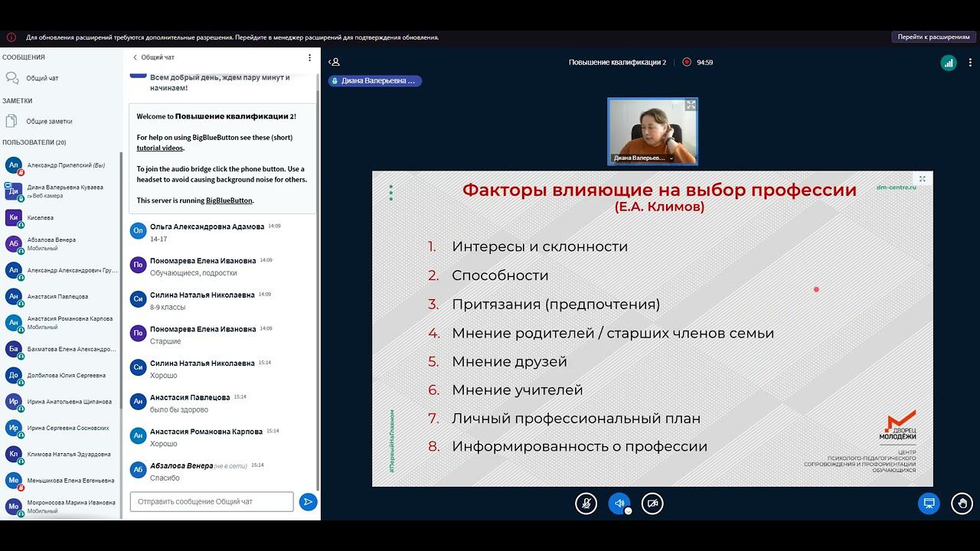Open chat options three-dot menu
Image resolution: width=980 pixels, height=551 pixels.
coord(309,57)
